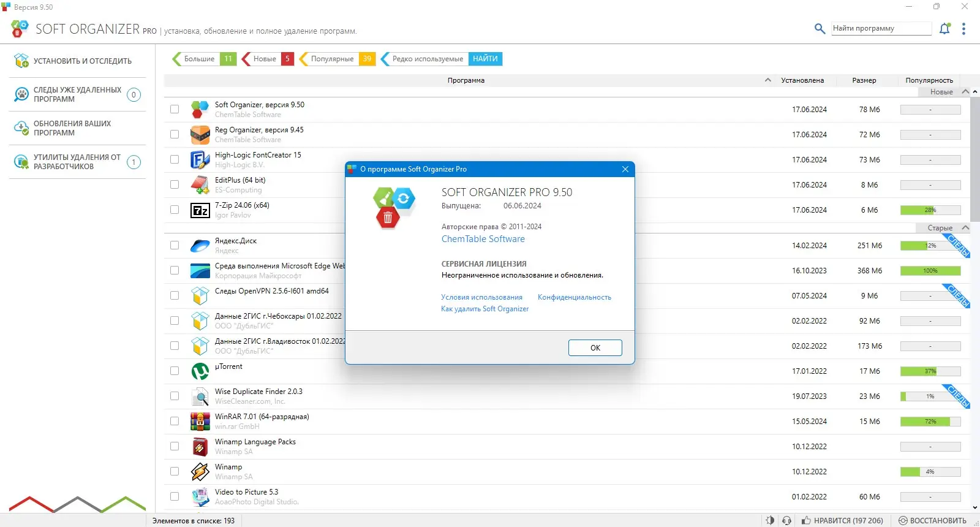
Task: Open the ChemTable Software link
Action: coord(483,239)
